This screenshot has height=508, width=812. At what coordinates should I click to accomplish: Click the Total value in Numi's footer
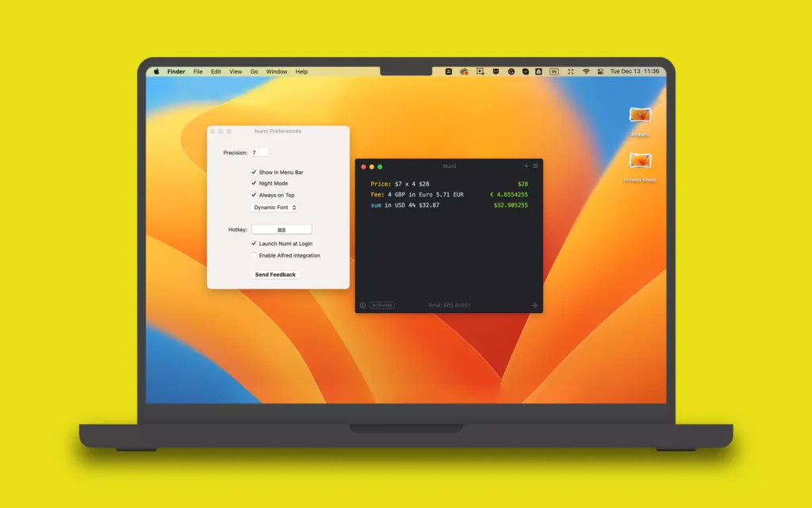pos(449,305)
